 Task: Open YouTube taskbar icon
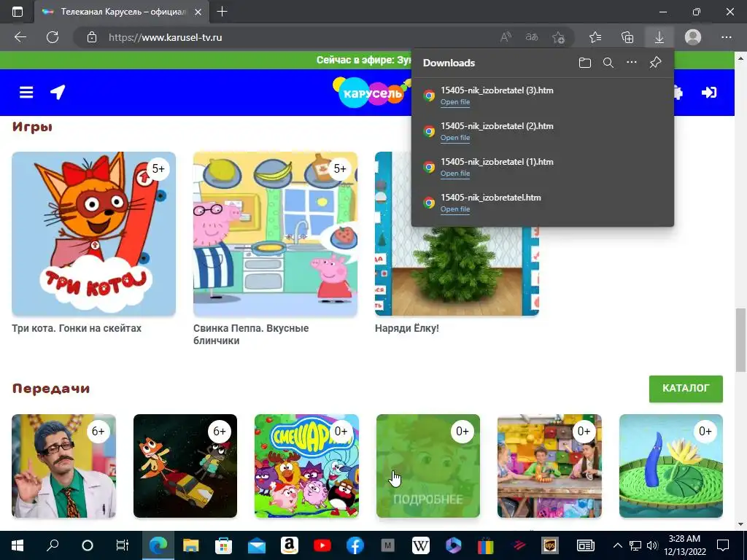pos(322,545)
